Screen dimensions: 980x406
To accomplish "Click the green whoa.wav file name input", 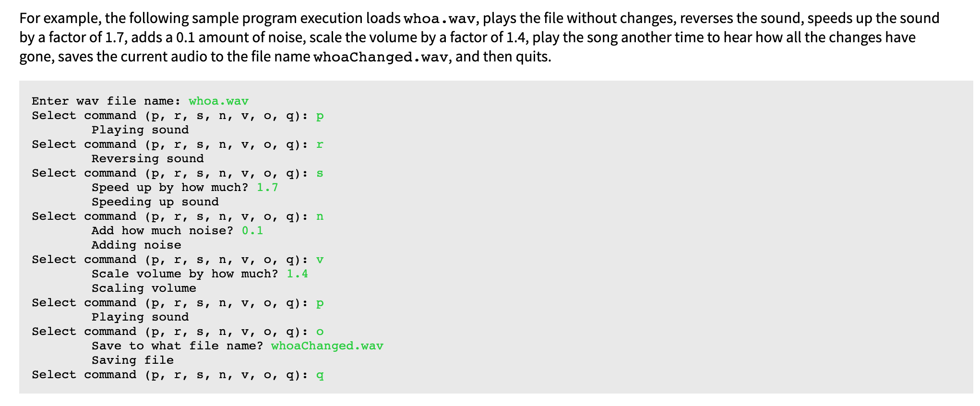I will tap(218, 101).
